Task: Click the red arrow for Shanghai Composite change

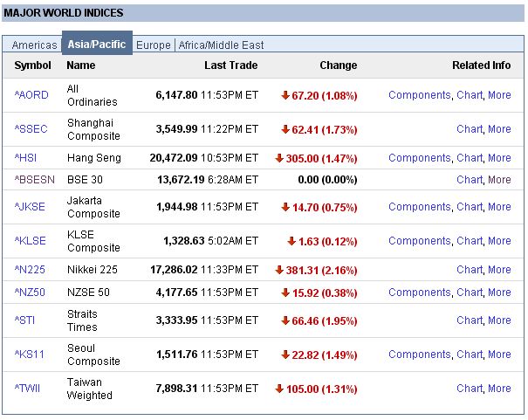Action: tap(285, 129)
